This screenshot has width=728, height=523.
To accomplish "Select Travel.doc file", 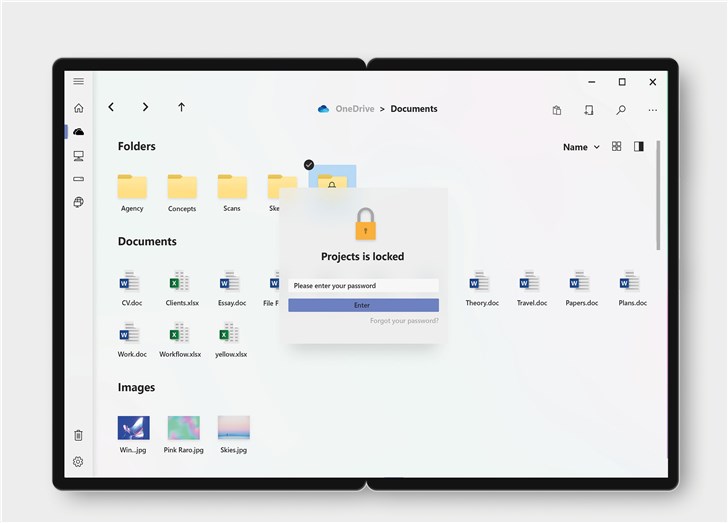I will point(532,288).
